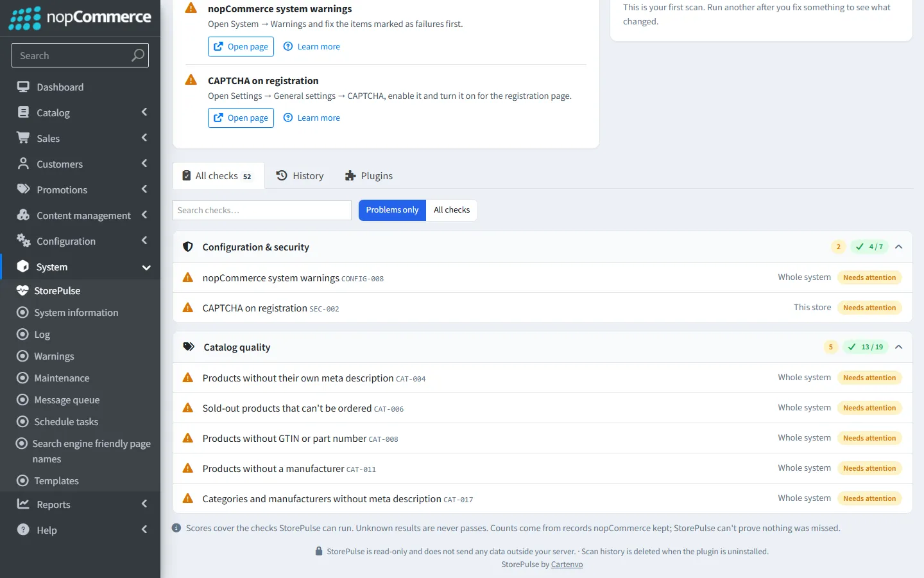Select the Problems only filter
Screen dimensions: 924x578
tap(392, 210)
